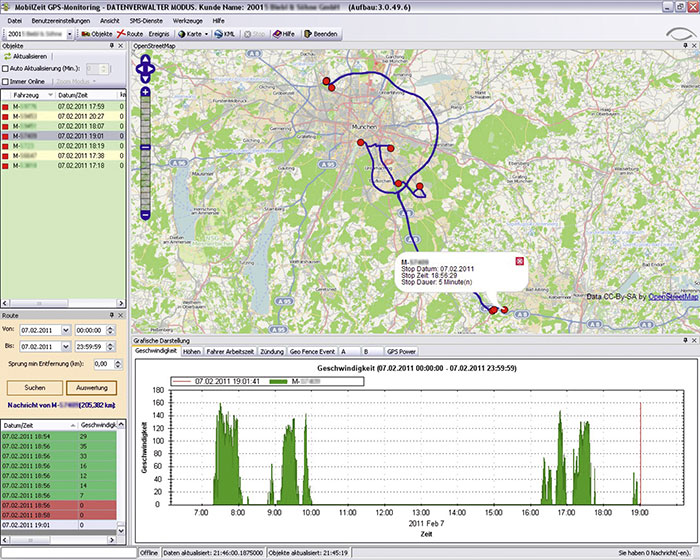Pin the Objekte panel
The height and width of the screenshot is (560, 700).
(112, 46)
